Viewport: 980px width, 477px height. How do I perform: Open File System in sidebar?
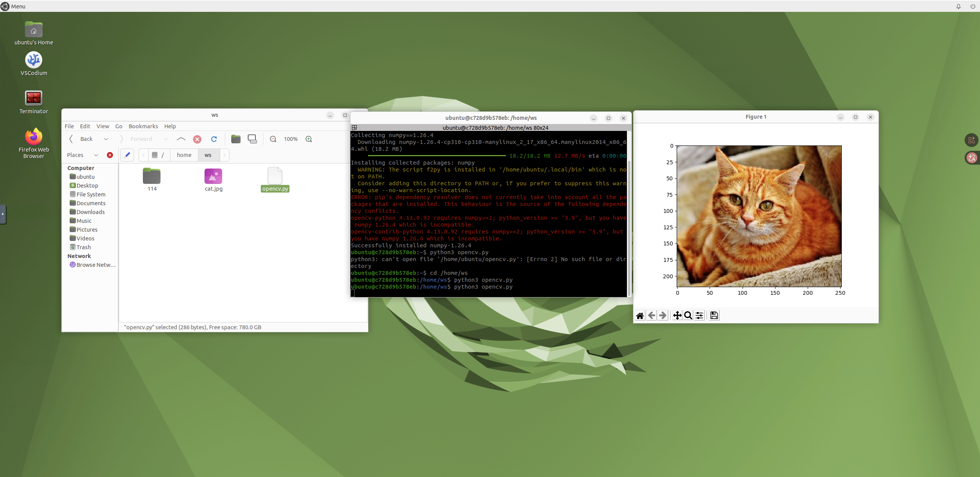[x=91, y=194]
